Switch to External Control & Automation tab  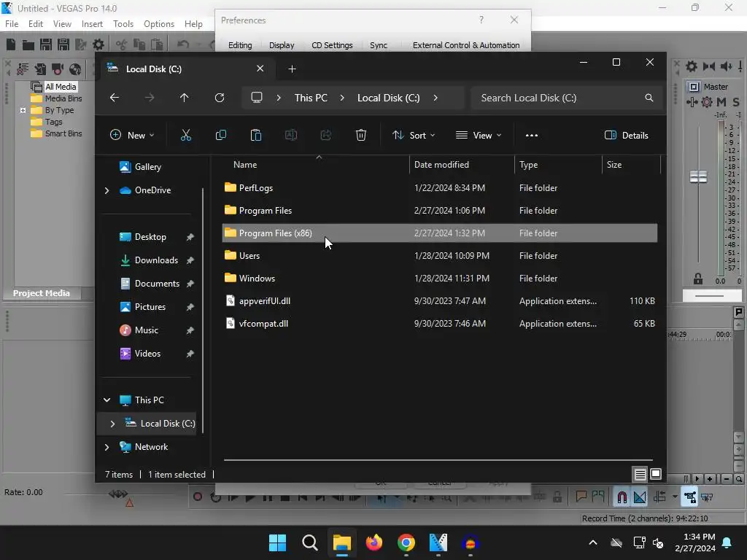pos(466,45)
